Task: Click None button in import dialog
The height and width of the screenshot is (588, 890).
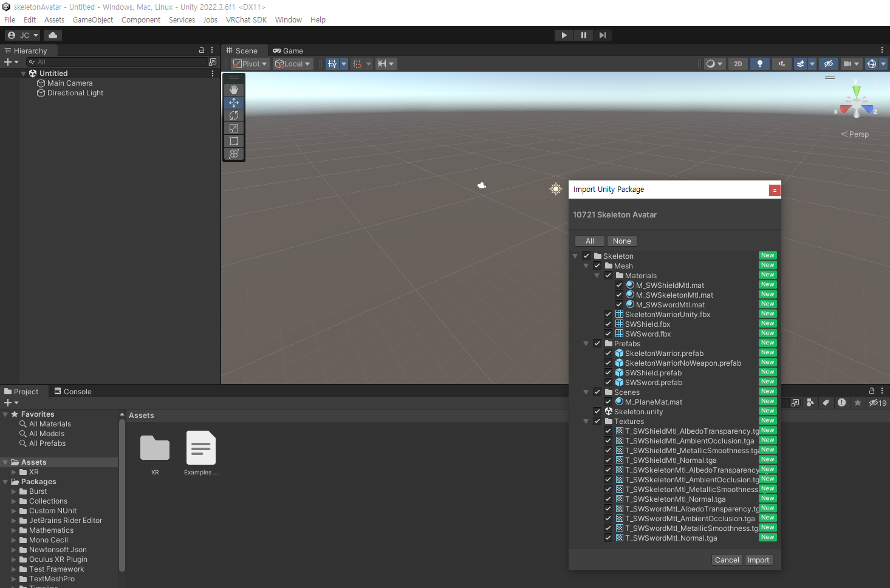Action: tap(622, 241)
